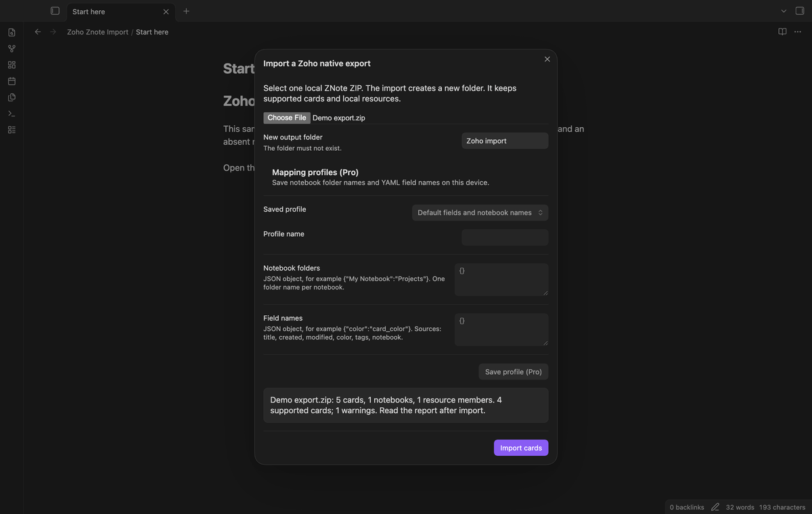The height and width of the screenshot is (514, 812).
Task: Open canvas icon in ribbon
Action: [12, 65]
